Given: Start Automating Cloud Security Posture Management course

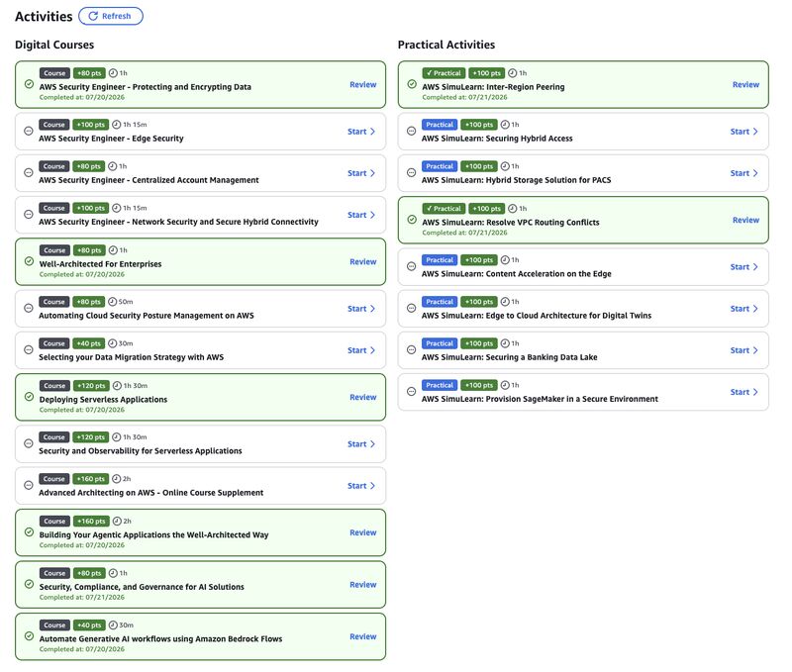Looking at the screenshot, I should coord(361,309).
